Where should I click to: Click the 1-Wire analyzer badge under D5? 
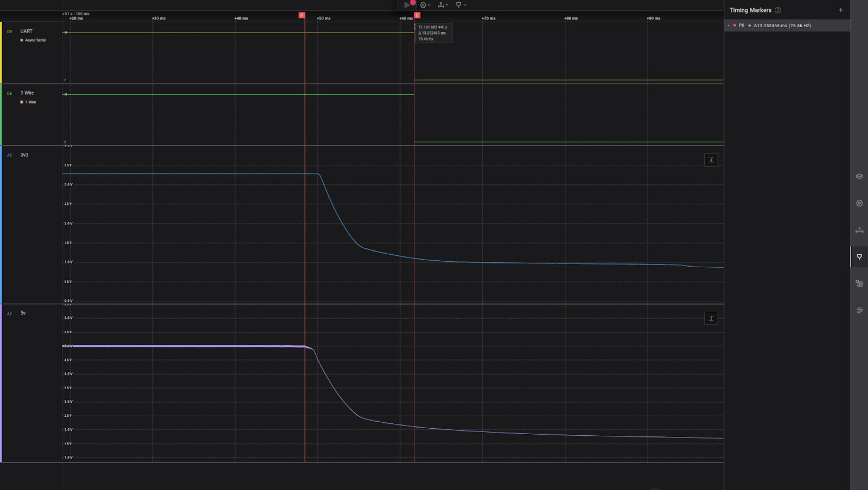pyautogui.click(x=30, y=102)
